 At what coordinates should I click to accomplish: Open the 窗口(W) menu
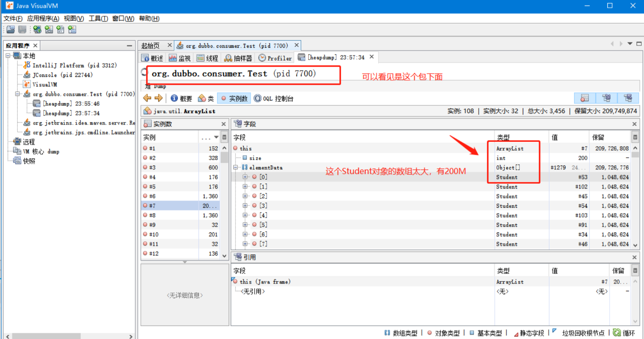click(x=123, y=18)
